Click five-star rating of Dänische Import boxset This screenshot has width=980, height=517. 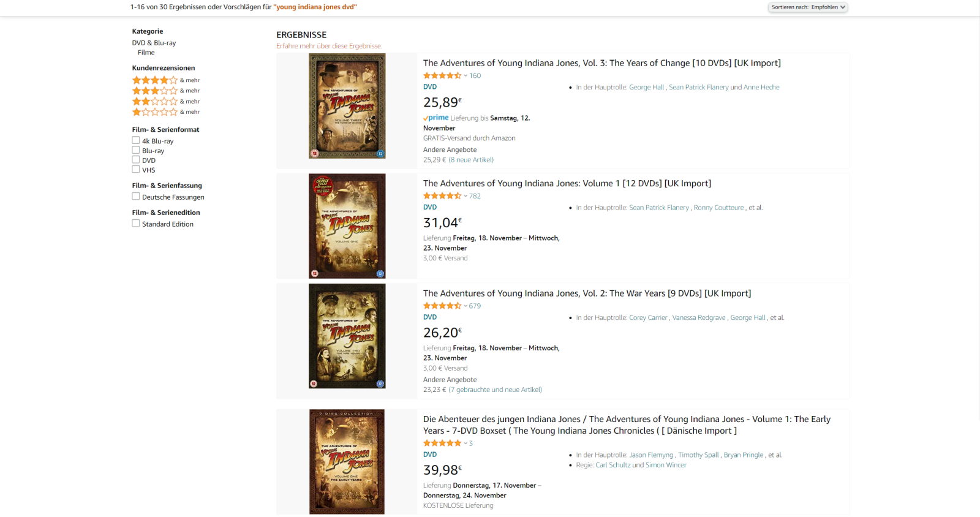(442, 443)
